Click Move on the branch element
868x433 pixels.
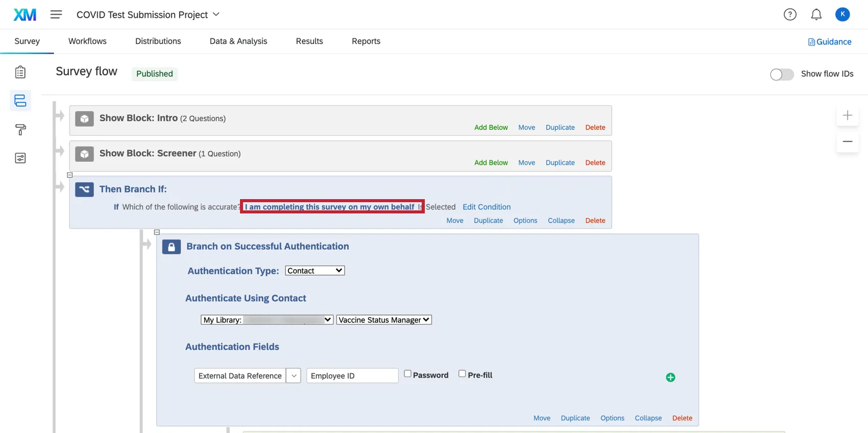tap(455, 221)
